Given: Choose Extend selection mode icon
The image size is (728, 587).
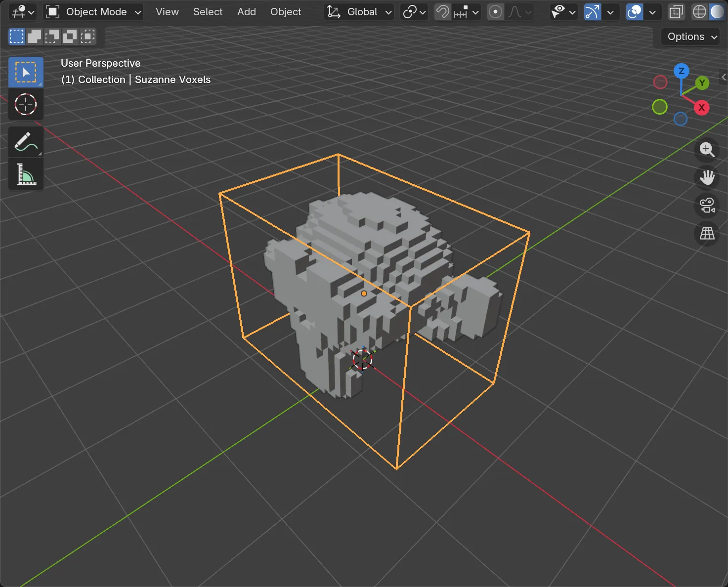Looking at the screenshot, I should click(34, 37).
